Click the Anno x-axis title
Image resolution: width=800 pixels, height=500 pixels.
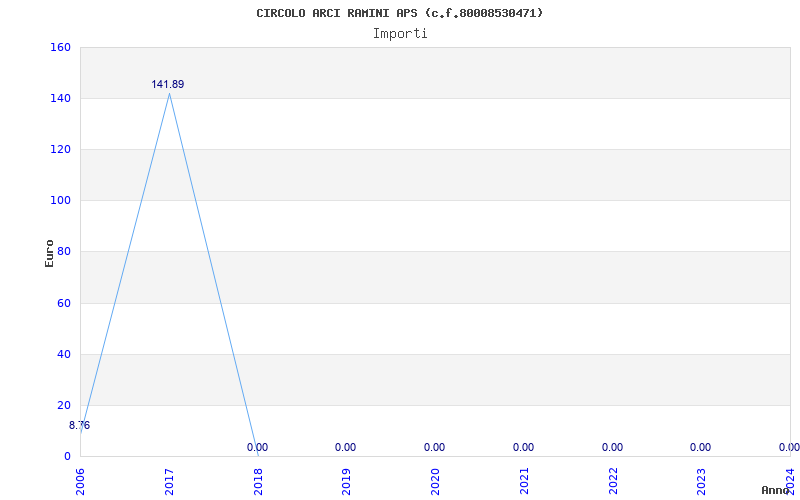[x=775, y=490]
